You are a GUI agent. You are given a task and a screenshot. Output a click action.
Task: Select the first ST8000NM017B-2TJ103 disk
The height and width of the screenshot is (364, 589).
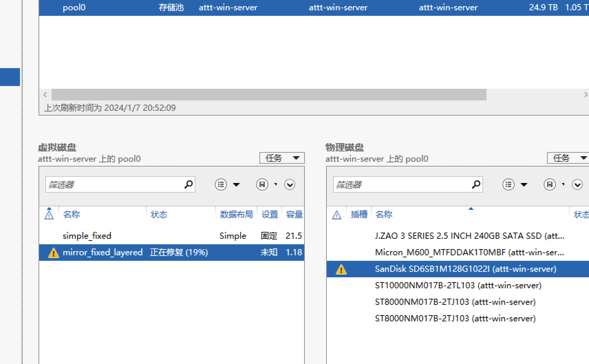click(x=458, y=302)
